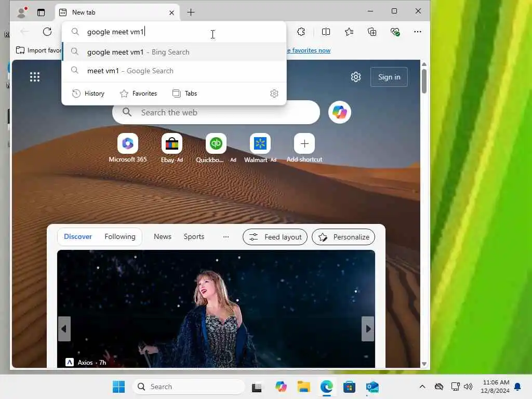This screenshot has height=399, width=532.
Task: Open Microsoft Store from the taskbar
Action: 349,387
